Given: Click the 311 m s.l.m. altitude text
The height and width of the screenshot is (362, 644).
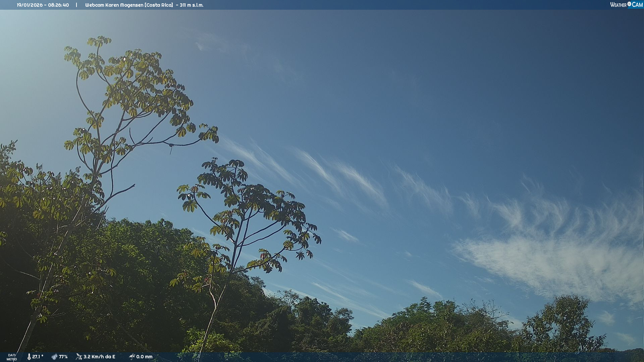Looking at the screenshot, I should 192,5.
